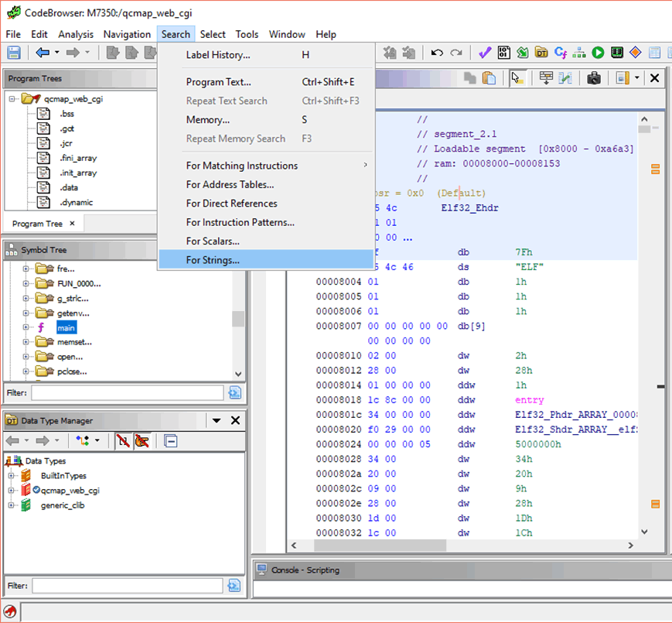Open the Bytes viewer (0101) icon

(504, 53)
